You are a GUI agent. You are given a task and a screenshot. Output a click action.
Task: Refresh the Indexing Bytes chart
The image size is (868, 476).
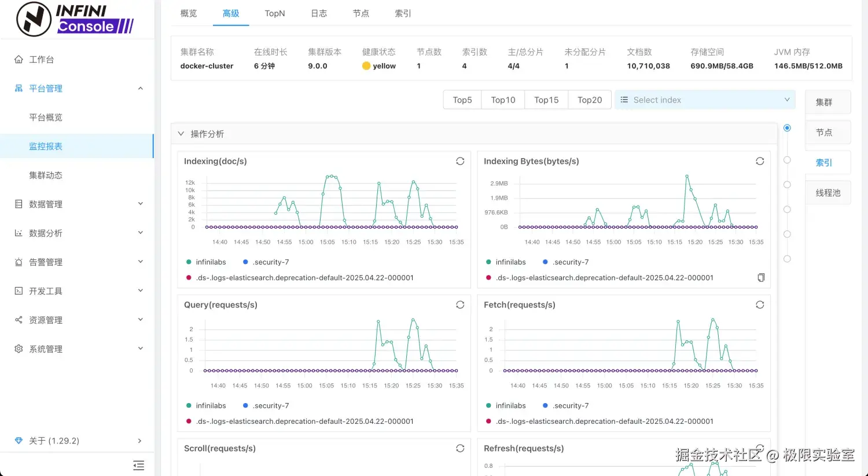tap(760, 162)
